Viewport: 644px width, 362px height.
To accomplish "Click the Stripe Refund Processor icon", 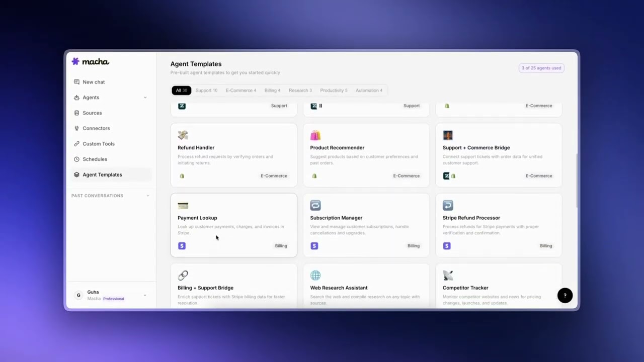I will point(448,205).
